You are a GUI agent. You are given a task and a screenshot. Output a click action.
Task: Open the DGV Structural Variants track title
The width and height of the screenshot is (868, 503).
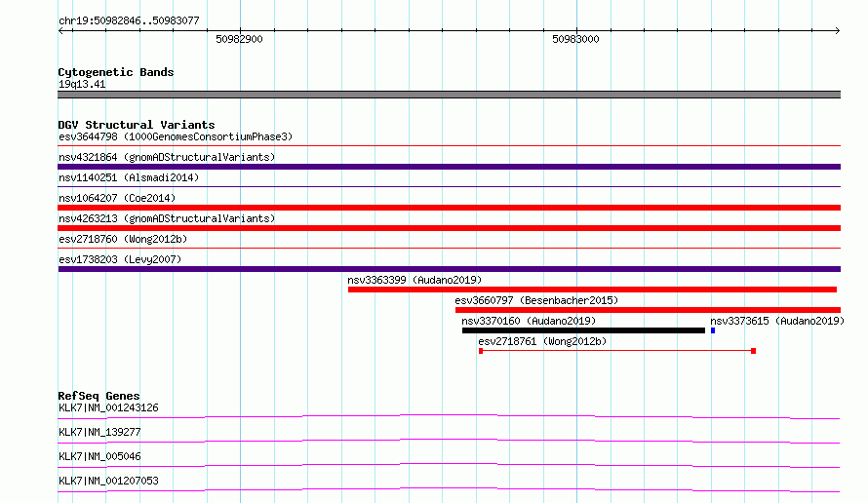pos(137,125)
